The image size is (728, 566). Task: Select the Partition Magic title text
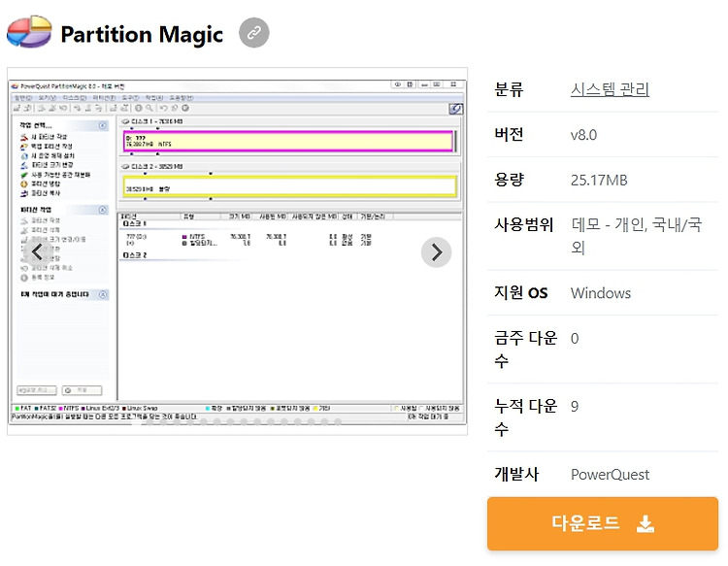pyautogui.click(x=142, y=34)
